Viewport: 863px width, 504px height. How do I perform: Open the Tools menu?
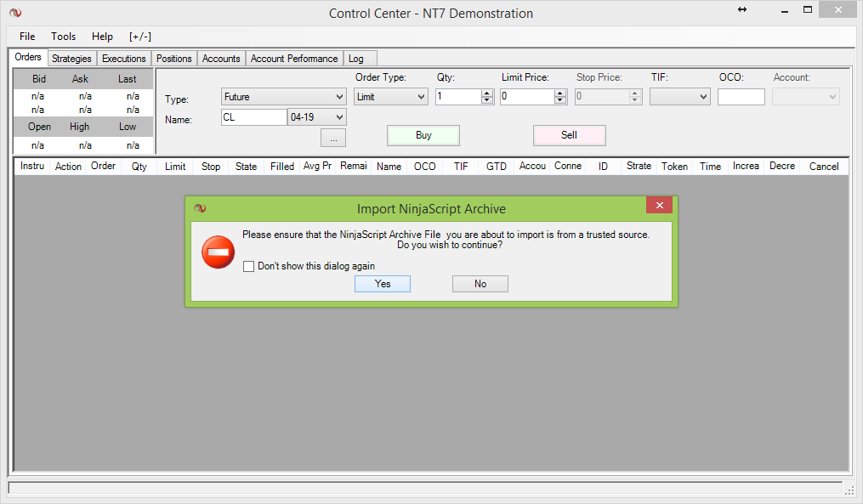coord(63,37)
